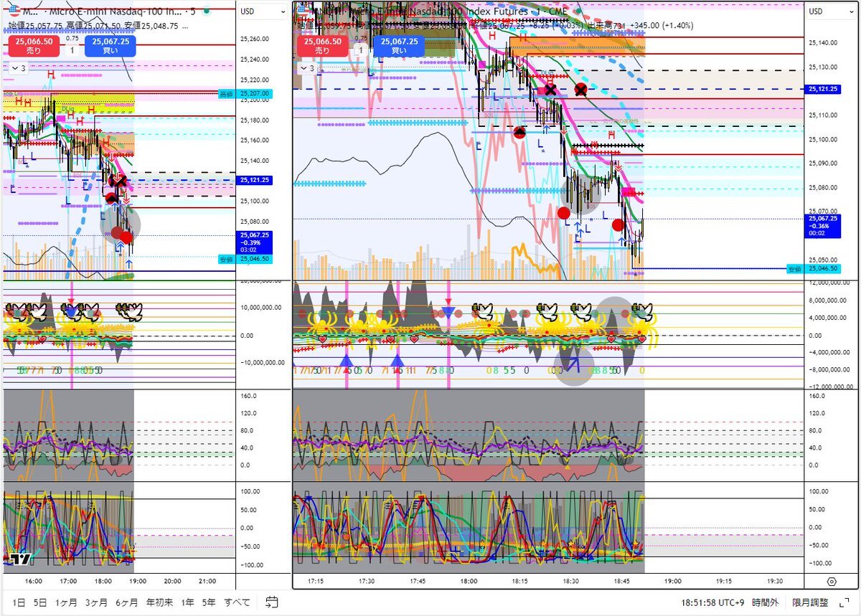Select the 6ヶ月 time range
The image size is (861, 616).
127,602
